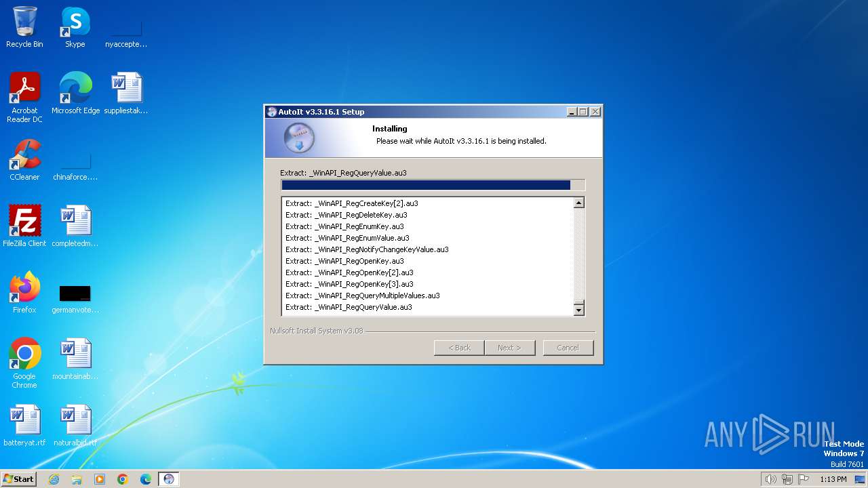The width and height of the screenshot is (868, 488).
Task: Select log line _WinAPI_RegDeleteKey.au3
Action: [347, 215]
